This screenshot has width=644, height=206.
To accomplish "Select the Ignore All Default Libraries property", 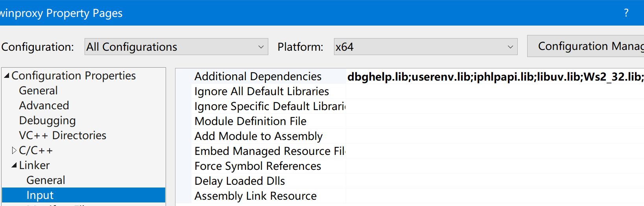I will [262, 91].
